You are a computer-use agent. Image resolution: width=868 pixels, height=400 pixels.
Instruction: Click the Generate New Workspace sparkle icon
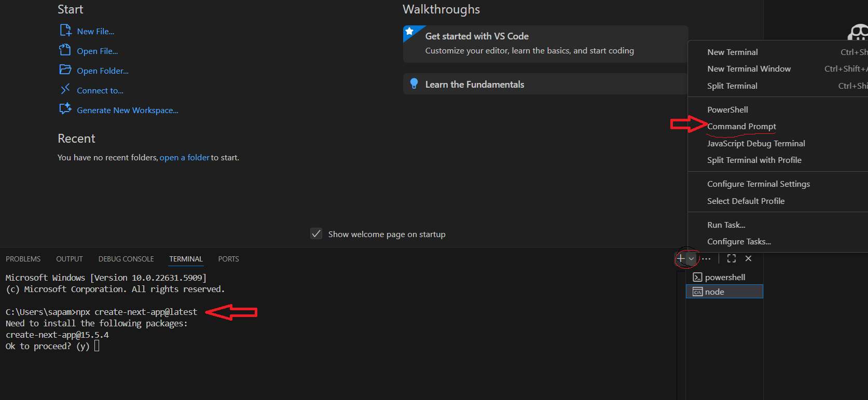(65, 109)
